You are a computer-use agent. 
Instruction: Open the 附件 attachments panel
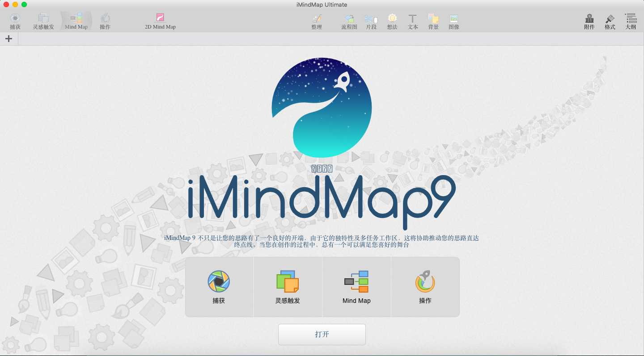click(589, 21)
